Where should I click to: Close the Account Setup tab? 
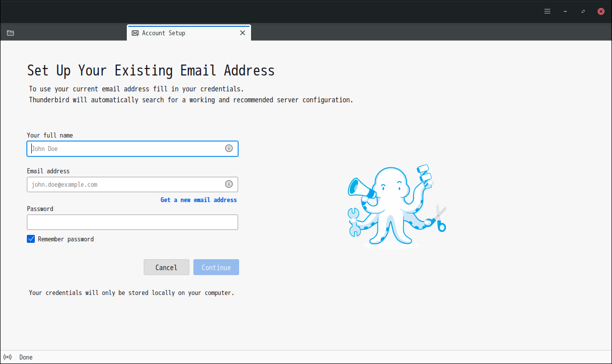(243, 33)
